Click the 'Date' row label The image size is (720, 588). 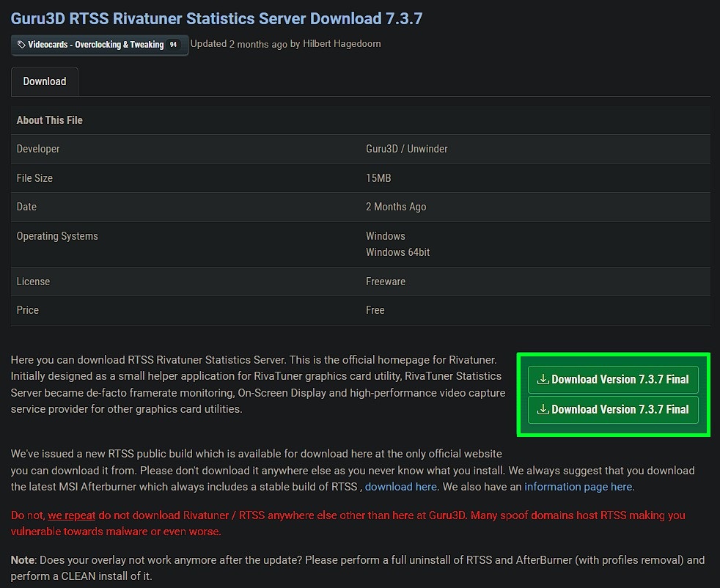[x=26, y=207]
